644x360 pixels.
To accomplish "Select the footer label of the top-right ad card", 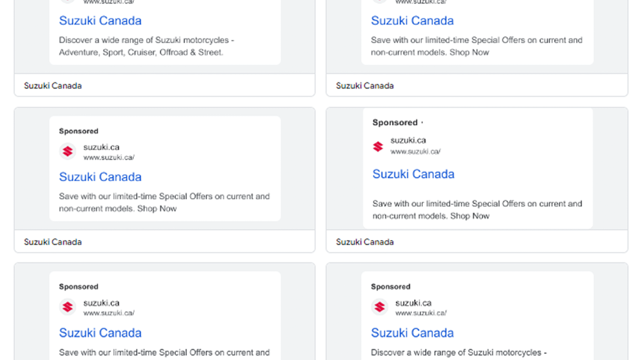I will [x=365, y=86].
